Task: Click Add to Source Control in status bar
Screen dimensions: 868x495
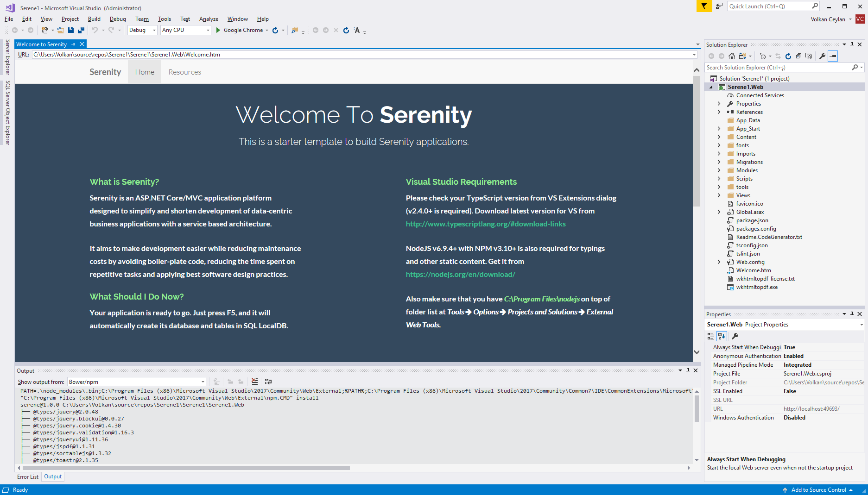Action: coord(818,490)
